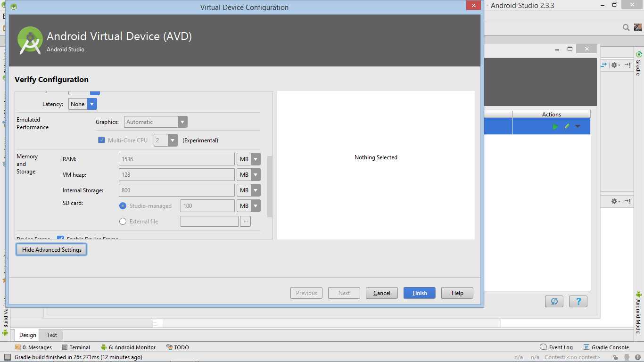
Task: Click the Internal Storage value field
Action: coord(177,190)
